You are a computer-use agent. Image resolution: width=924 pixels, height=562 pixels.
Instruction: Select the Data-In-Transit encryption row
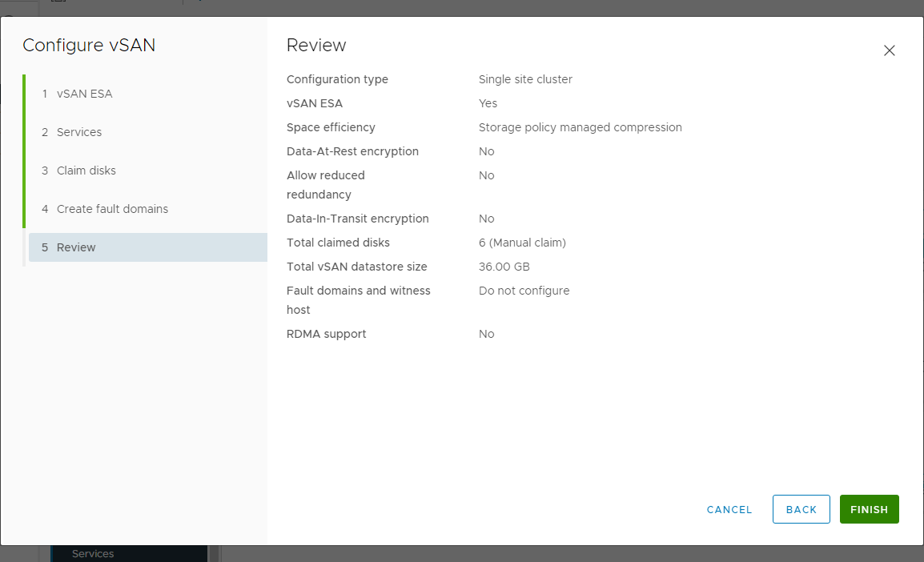pos(358,219)
